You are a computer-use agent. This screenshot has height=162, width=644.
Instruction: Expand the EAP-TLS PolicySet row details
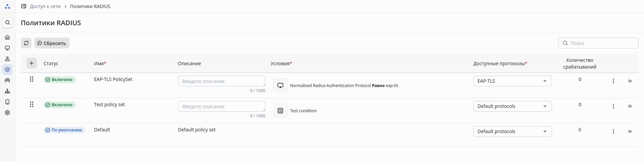pyautogui.click(x=630, y=81)
